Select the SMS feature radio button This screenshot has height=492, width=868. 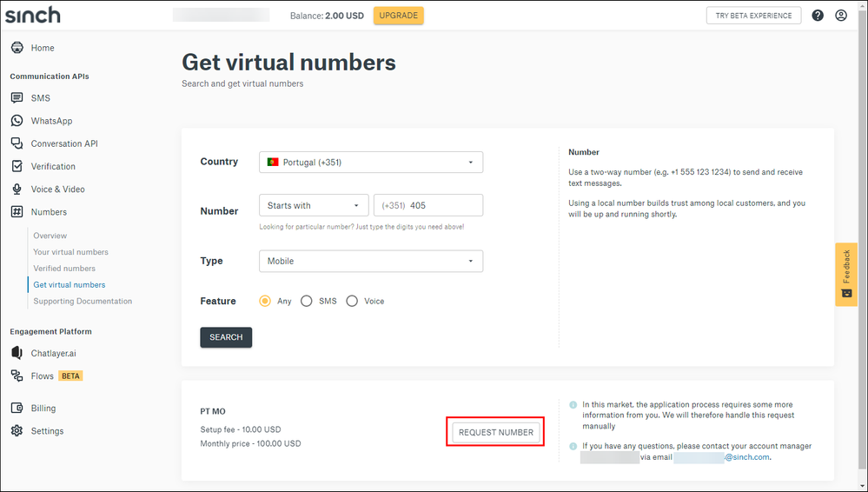coord(306,302)
